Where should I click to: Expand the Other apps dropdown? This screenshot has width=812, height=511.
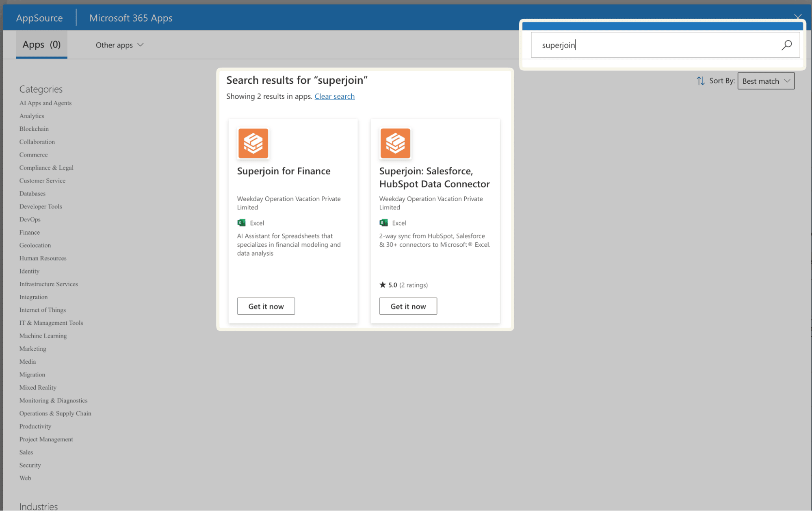[x=119, y=45]
